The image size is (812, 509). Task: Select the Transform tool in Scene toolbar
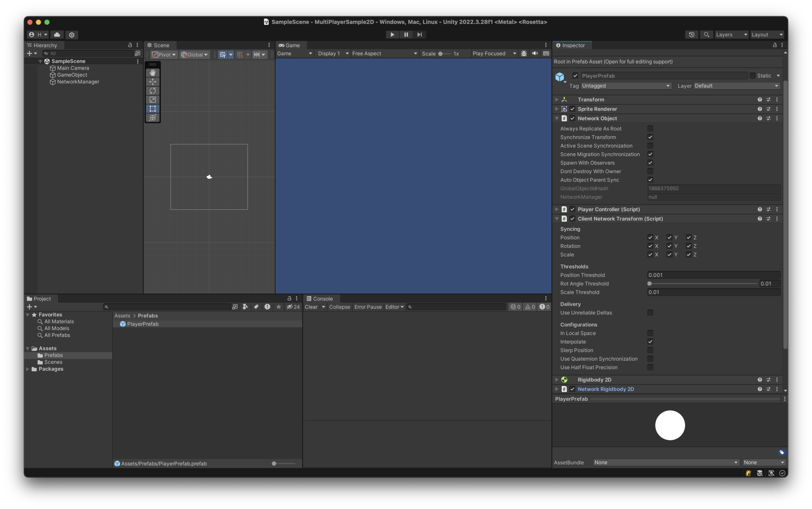coord(153,118)
